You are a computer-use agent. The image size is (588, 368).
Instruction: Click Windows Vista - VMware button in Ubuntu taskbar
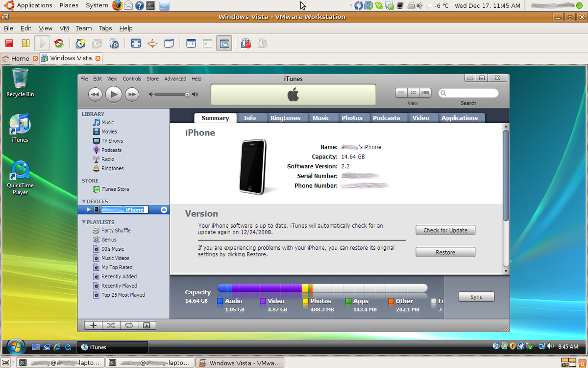click(240, 363)
